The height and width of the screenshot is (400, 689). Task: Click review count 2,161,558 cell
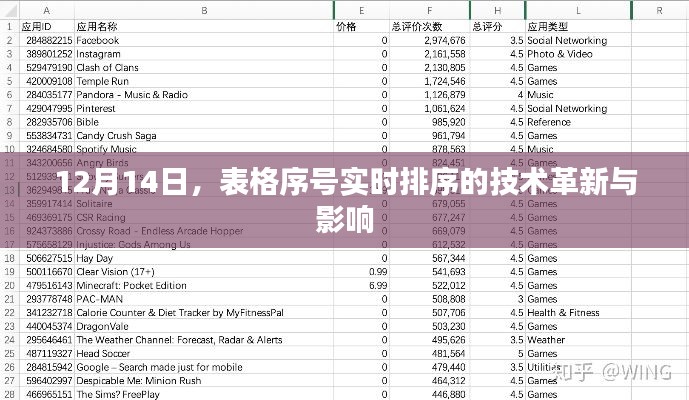[429, 54]
